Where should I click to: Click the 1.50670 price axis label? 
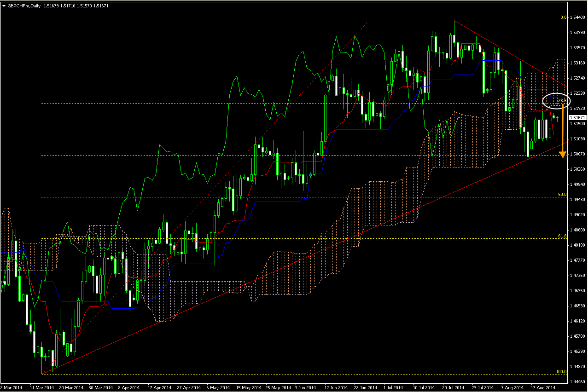[577, 154]
